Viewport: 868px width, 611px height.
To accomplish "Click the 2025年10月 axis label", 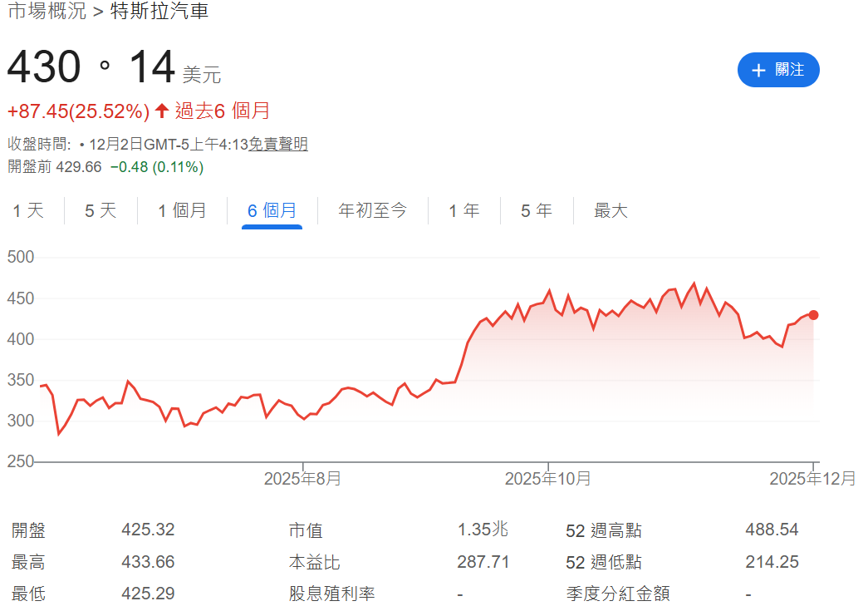I will (548, 478).
